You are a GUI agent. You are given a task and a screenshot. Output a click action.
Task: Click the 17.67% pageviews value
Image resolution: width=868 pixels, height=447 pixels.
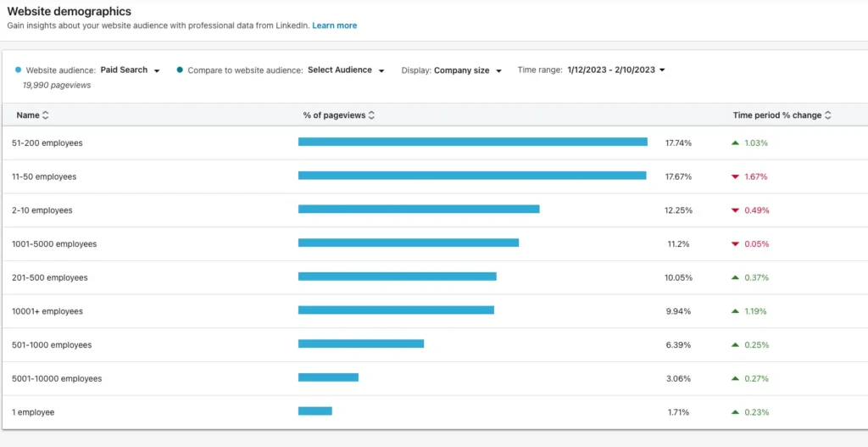coord(678,176)
